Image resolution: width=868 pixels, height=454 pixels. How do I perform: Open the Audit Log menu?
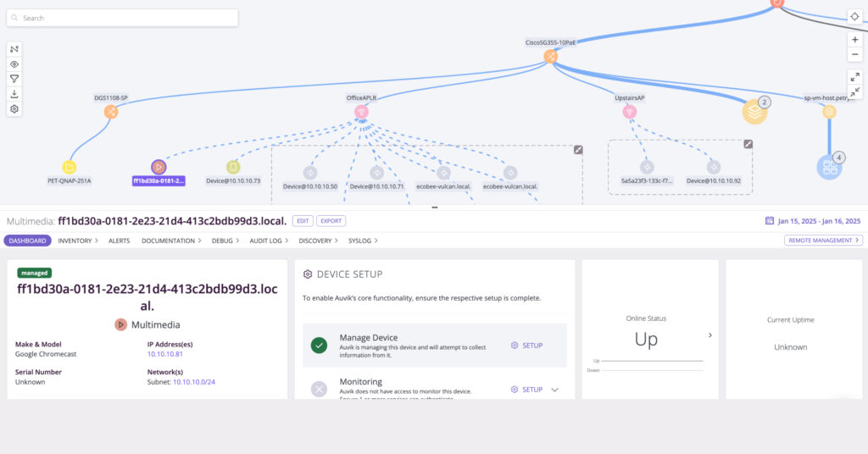(x=269, y=241)
